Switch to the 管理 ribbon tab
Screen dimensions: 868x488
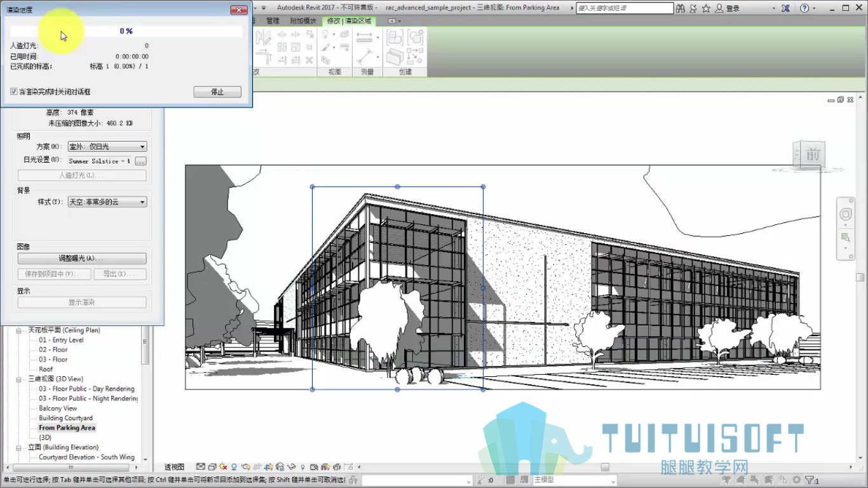pos(273,21)
